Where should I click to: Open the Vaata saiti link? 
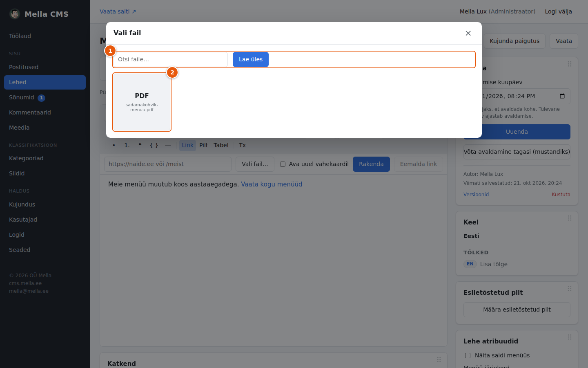click(118, 11)
